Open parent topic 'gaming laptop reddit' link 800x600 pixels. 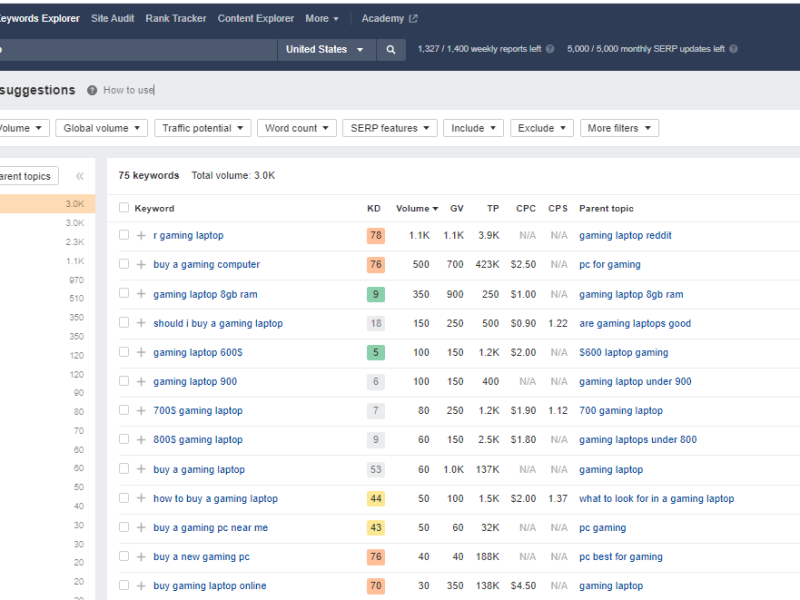point(625,236)
